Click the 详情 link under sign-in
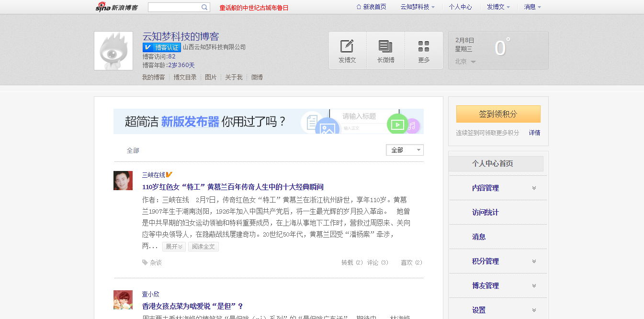 point(535,133)
